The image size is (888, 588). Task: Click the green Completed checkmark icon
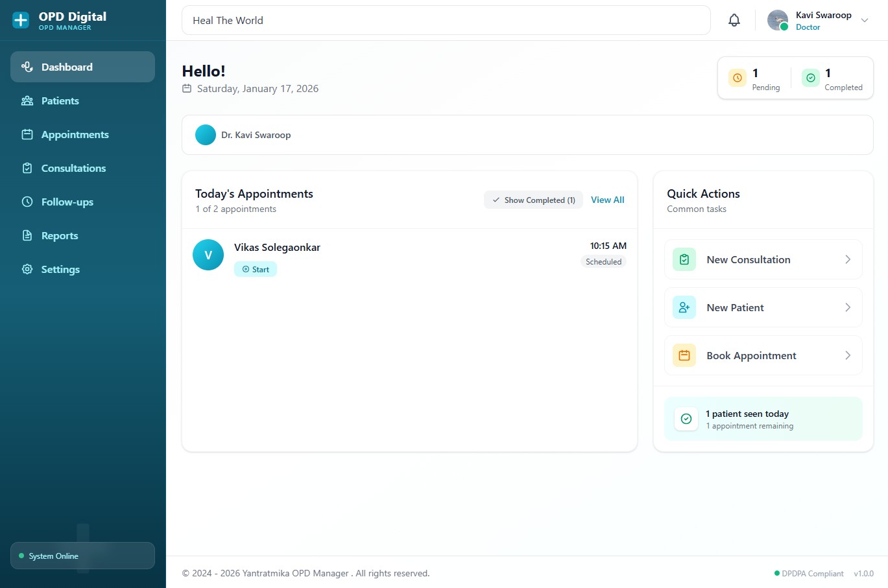coord(810,77)
